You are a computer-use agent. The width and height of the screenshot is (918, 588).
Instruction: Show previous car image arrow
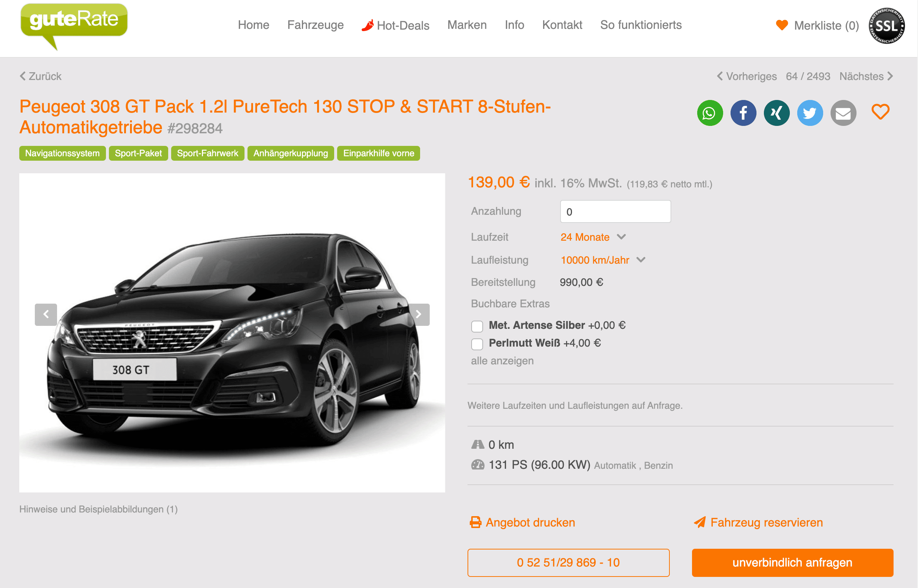pyautogui.click(x=46, y=314)
